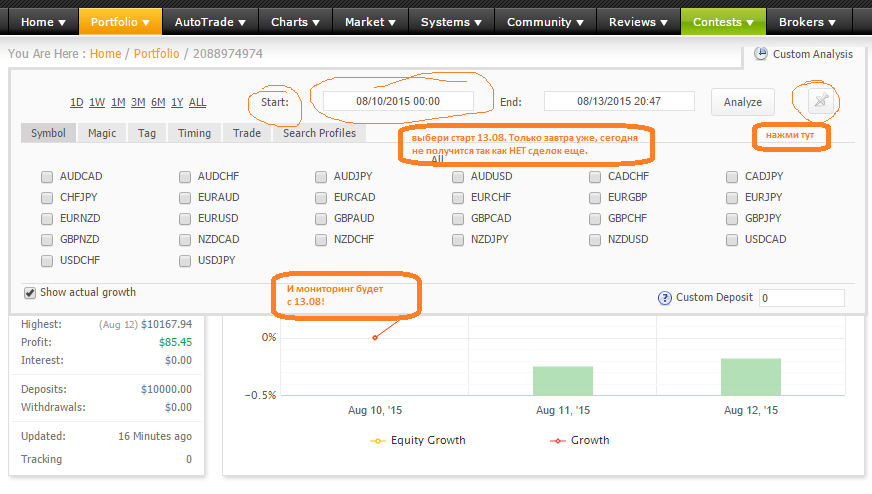Click the Custom Analysis label
872x494 pixels.
pos(812,54)
